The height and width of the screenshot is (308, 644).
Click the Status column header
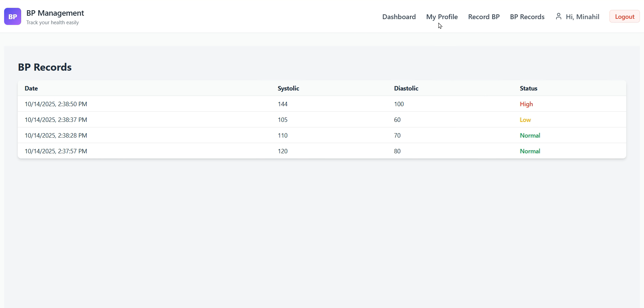(x=528, y=88)
